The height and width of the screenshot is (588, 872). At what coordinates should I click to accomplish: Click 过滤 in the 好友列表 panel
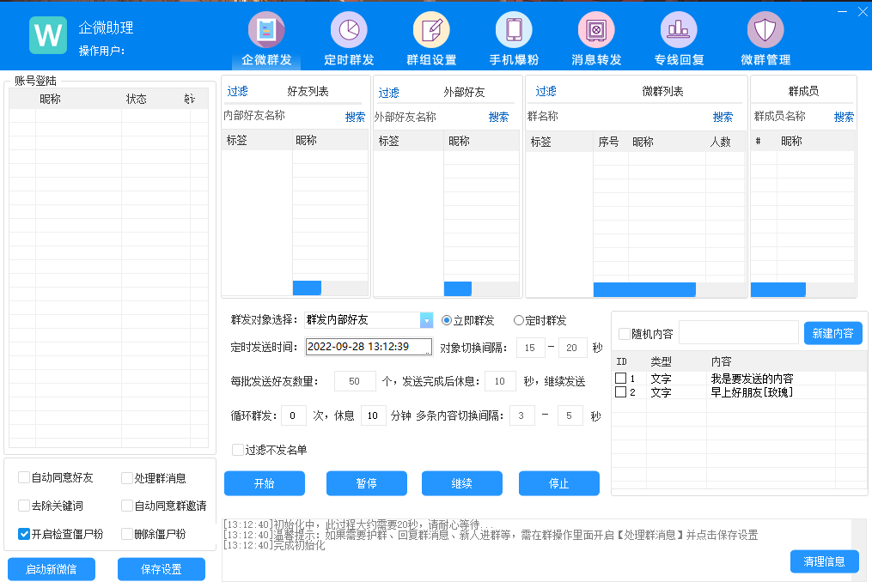pyautogui.click(x=237, y=92)
